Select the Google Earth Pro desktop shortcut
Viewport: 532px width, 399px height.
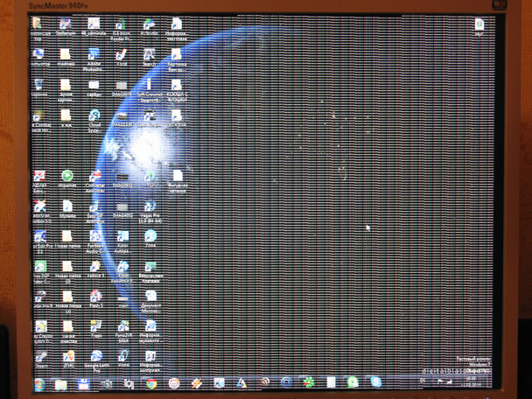coord(95,356)
